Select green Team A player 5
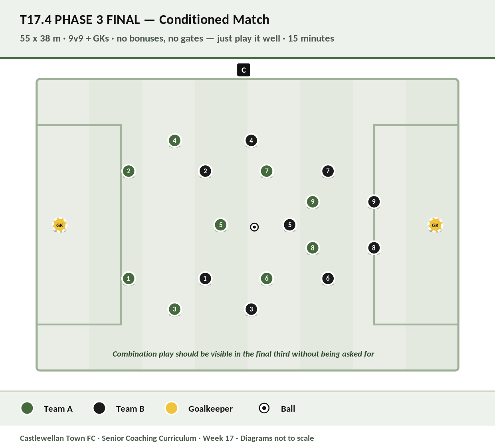The width and height of the screenshot is (495, 448). tap(221, 225)
